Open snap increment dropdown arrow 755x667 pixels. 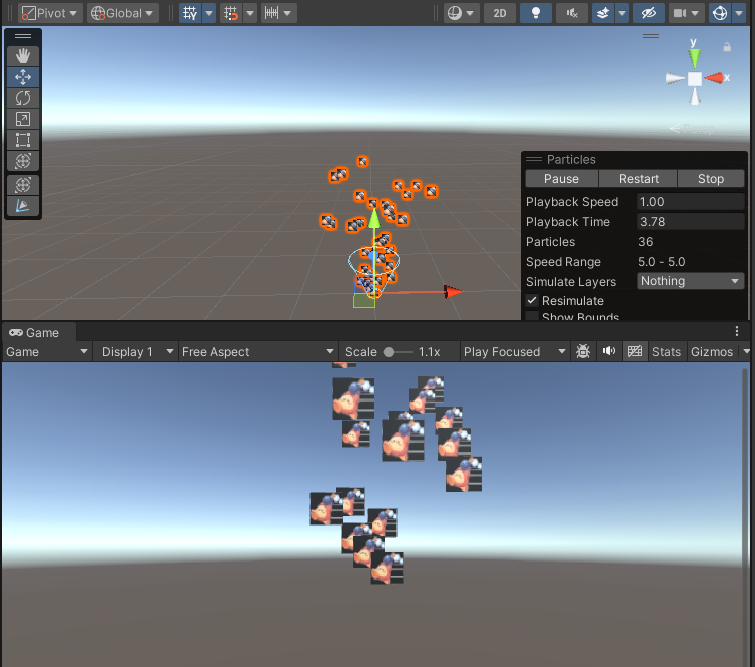pos(287,13)
